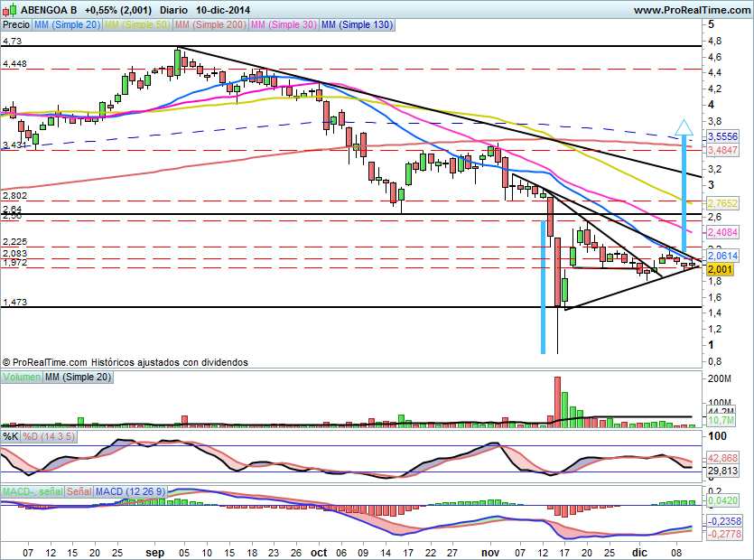This screenshot has height=560, width=754.
Task: Click the 2,225 level label
Action: (14, 241)
